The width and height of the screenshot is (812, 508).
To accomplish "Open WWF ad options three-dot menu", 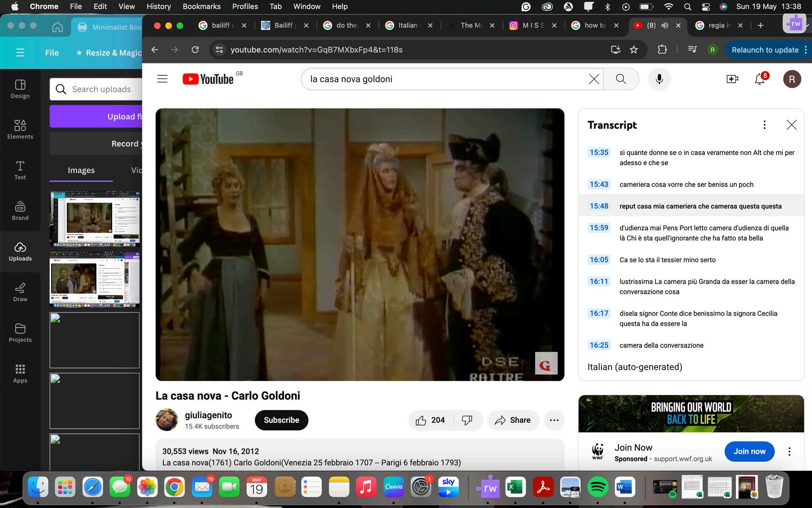I will point(789,452).
